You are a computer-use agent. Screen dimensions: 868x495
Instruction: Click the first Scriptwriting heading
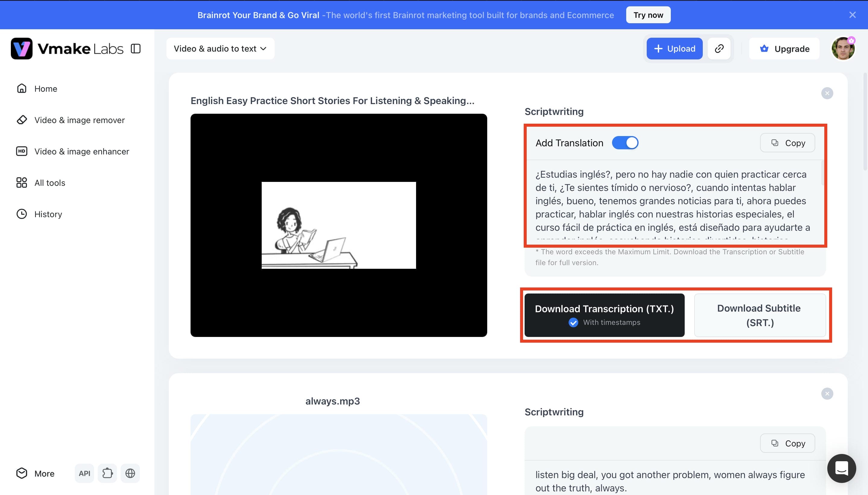pos(554,112)
